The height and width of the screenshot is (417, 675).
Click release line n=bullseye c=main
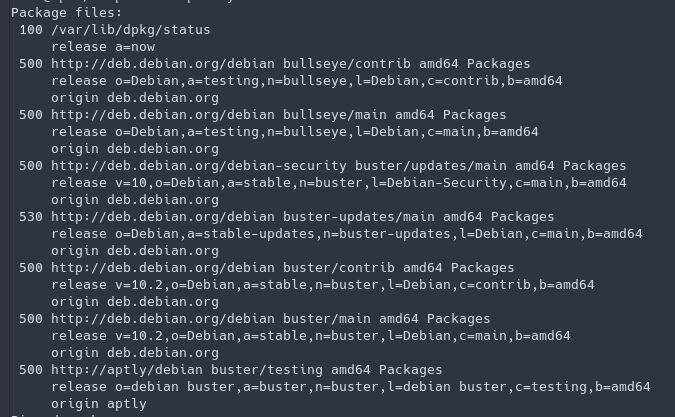pos(295,132)
